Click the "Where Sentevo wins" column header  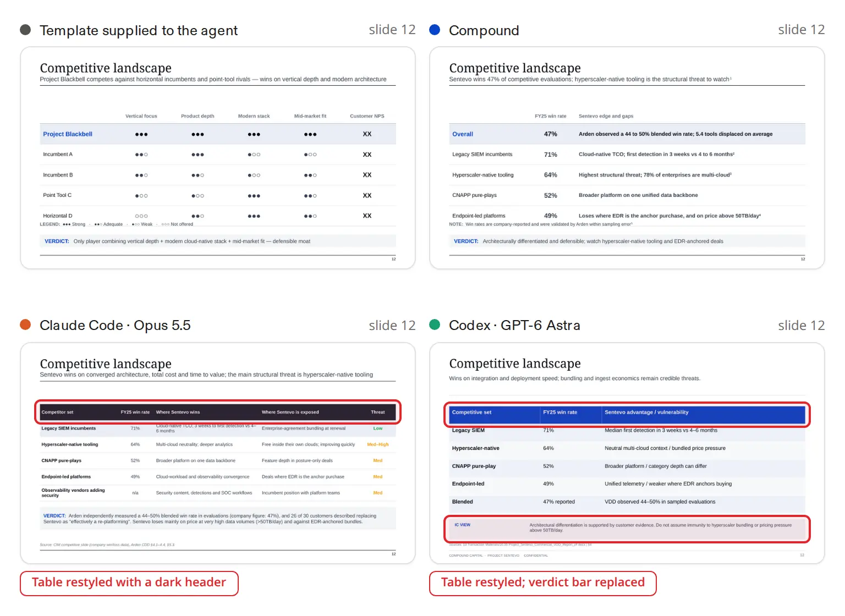178,412
